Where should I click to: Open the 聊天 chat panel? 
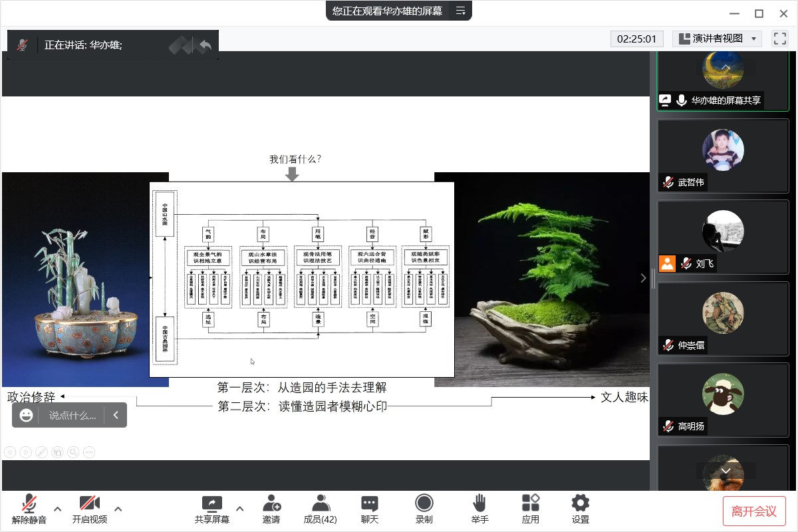(x=370, y=509)
